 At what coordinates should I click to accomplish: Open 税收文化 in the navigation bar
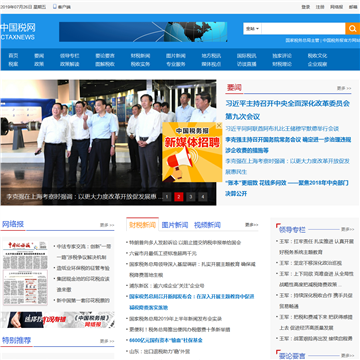(317, 56)
